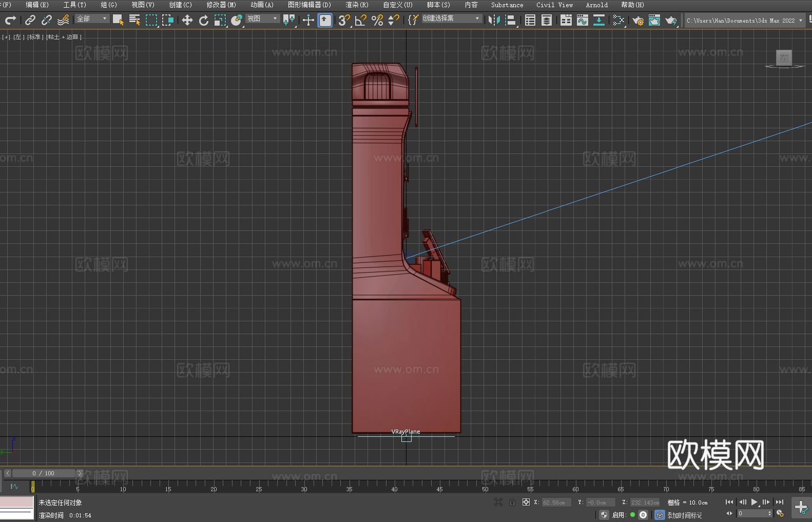Open the Curve Editor
812x522 pixels.
coord(583,20)
